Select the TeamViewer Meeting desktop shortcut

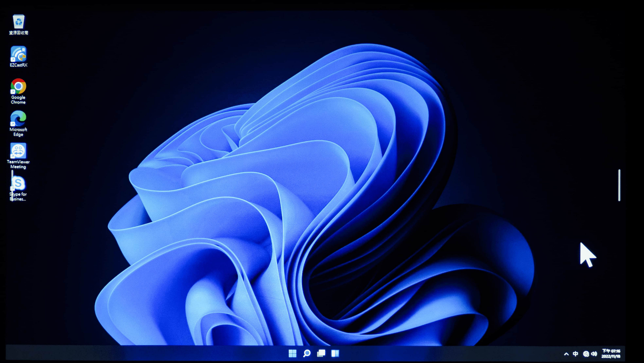pos(18,156)
